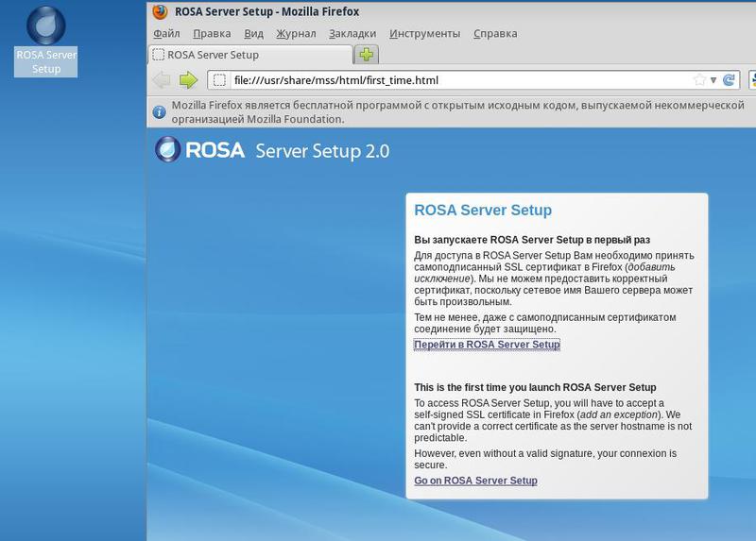Click the ROSA Server Setup panel heading
The height and width of the screenshot is (541, 756).
click(x=483, y=210)
